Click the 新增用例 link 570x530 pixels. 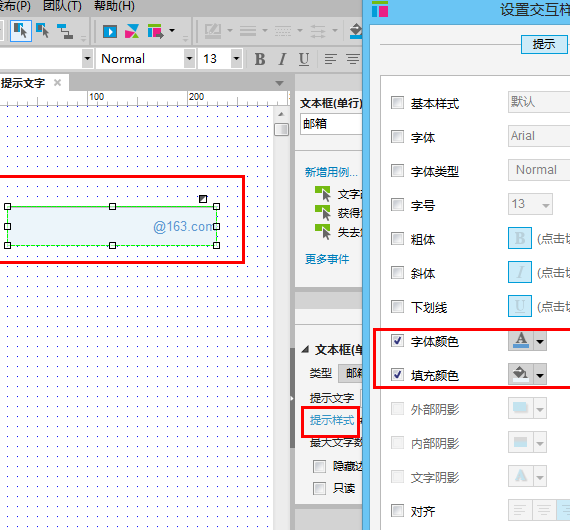tap(331, 172)
